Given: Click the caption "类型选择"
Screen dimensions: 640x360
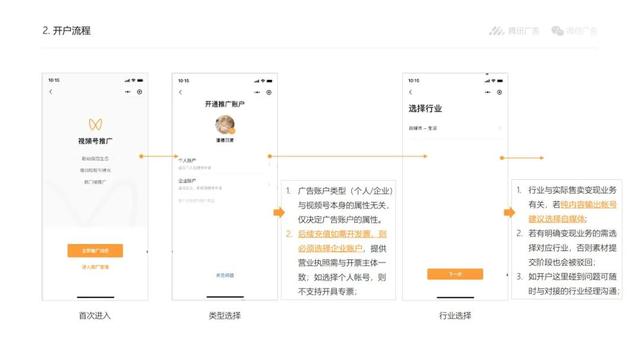Looking at the screenshot, I should point(224,316).
